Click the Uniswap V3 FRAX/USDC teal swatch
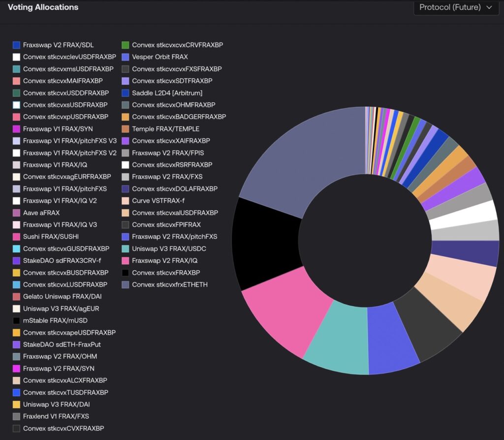 click(x=126, y=249)
